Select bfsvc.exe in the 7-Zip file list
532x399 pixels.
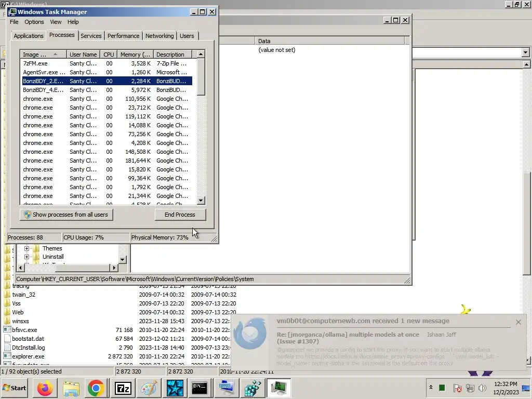click(x=24, y=330)
